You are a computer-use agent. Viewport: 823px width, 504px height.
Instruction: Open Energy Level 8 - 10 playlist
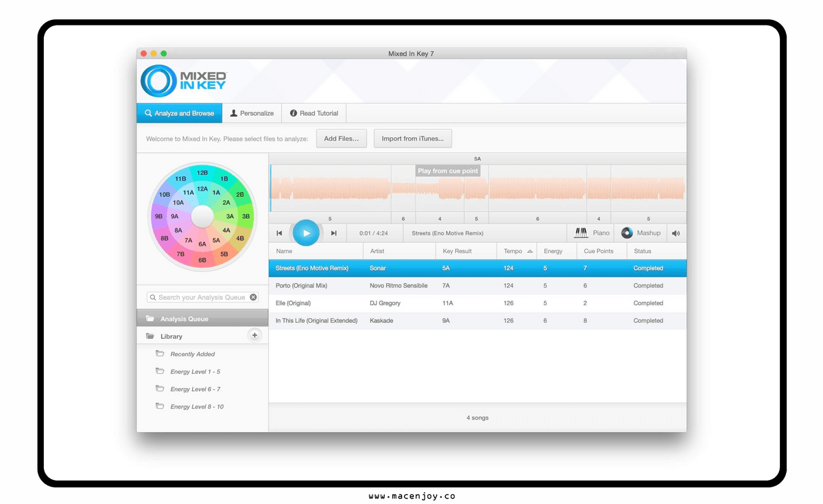(x=197, y=407)
